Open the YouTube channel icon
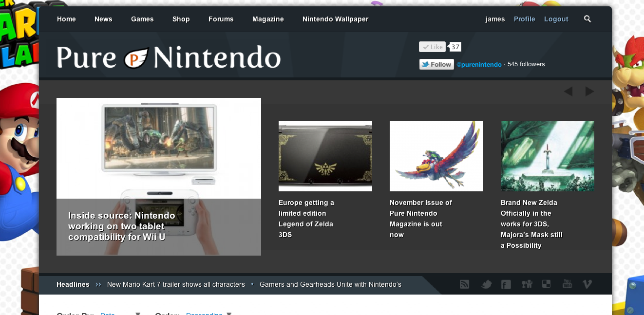The height and width of the screenshot is (315, 644). (x=567, y=284)
